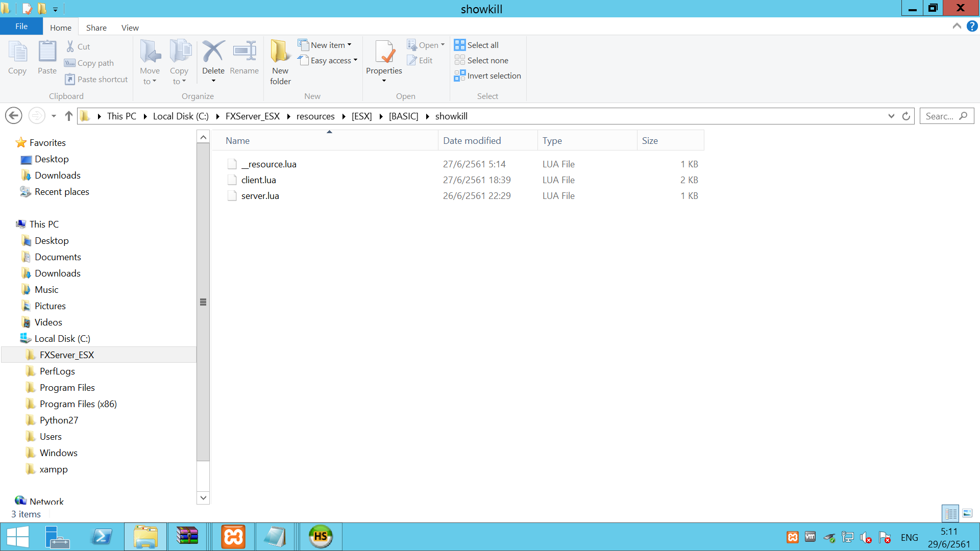Switch to Large icons view layout
This screenshot has width=980, height=551.
[x=967, y=513]
